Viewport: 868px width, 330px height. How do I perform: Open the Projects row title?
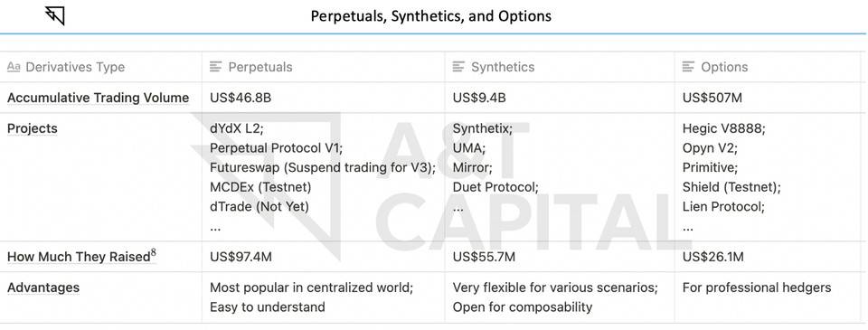pyautogui.click(x=33, y=128)
